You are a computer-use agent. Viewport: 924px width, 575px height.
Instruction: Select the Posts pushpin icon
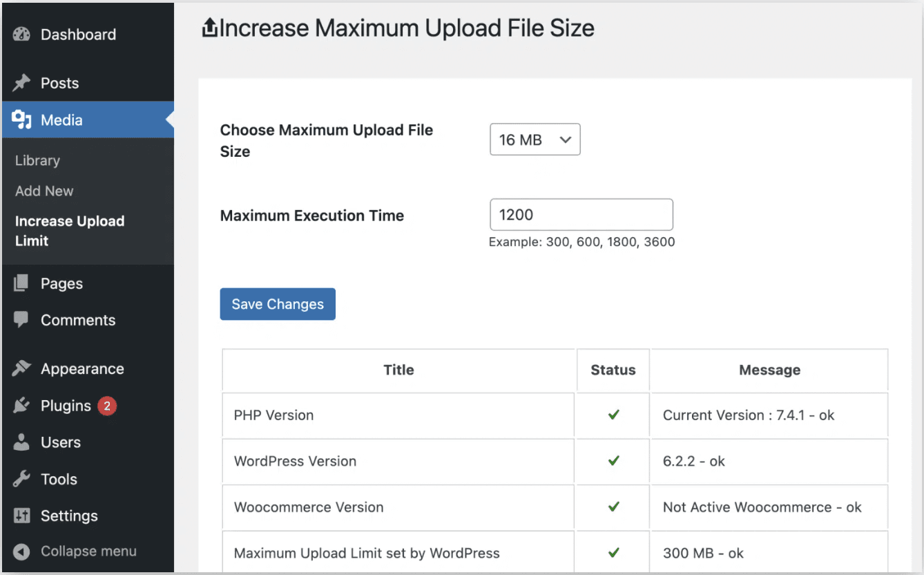click(22, 82)
